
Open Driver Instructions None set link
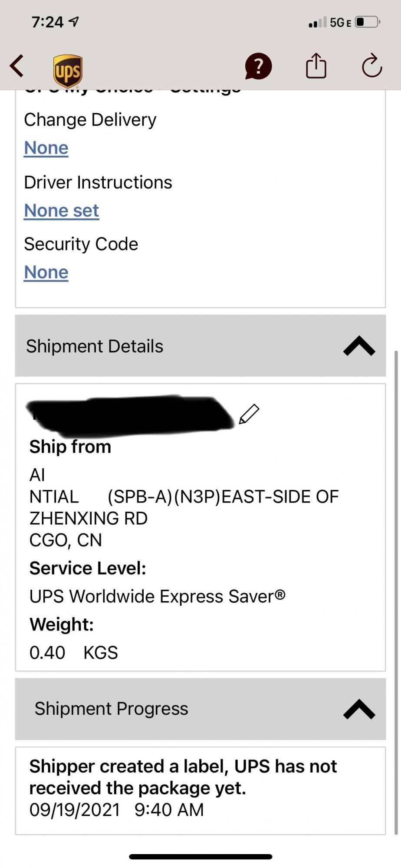pos(62,211)
